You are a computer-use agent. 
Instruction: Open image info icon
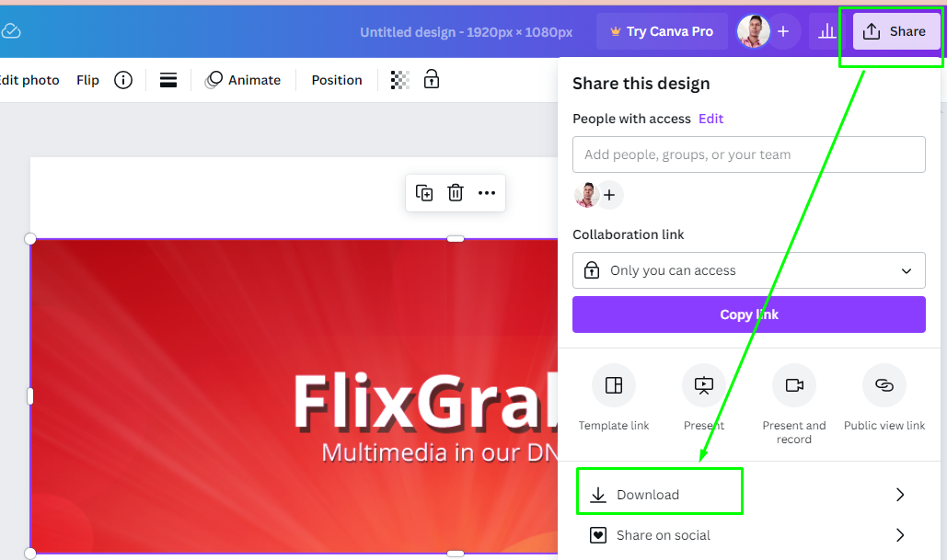[x=123, y=80]
